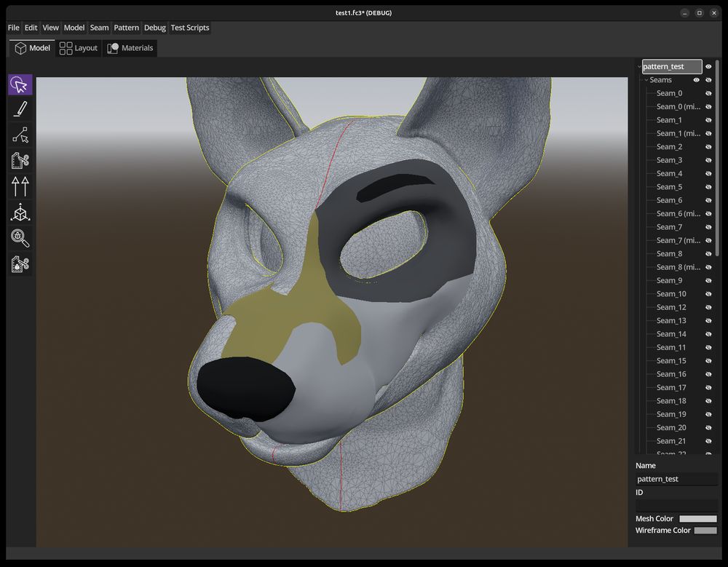This screenshot has height=567, width=728.
Task: Switch to the Layout tab
Action: (x=79, y=48)
